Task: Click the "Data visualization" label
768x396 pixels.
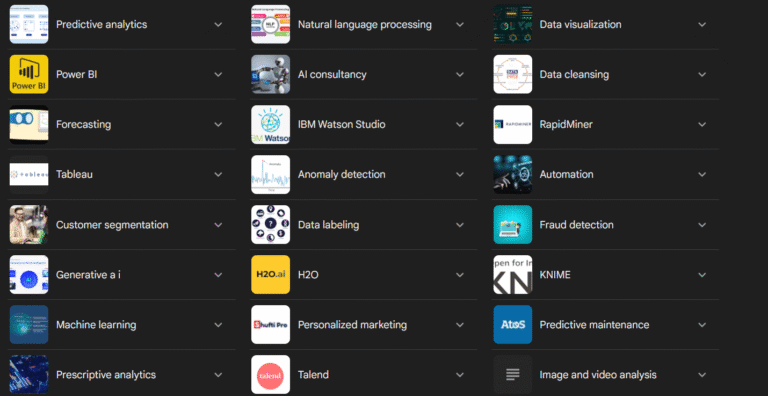Action: tap(580, 25)
